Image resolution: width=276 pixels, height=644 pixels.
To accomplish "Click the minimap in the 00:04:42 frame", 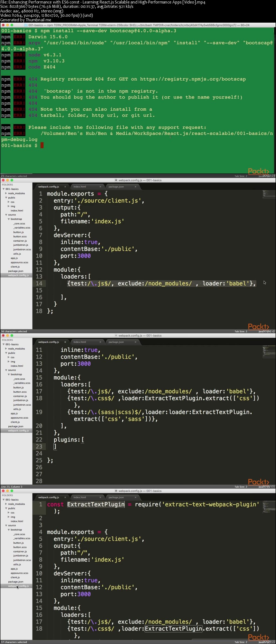I will (x=269, y=194).
